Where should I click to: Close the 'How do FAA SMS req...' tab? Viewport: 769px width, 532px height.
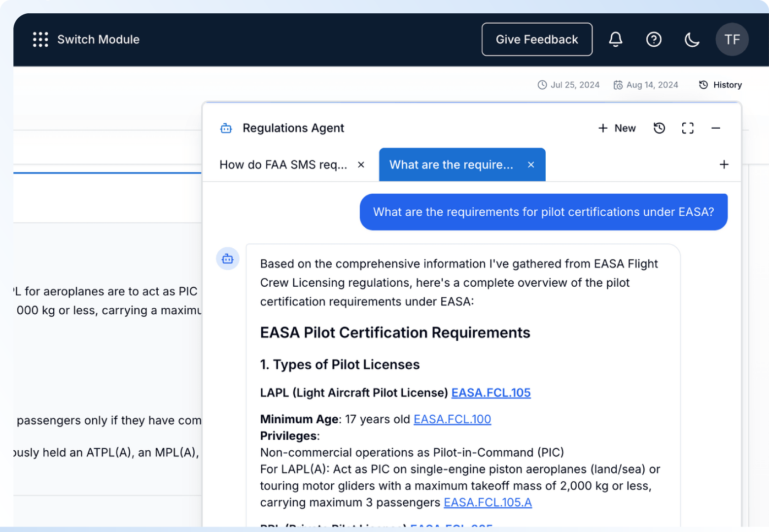(361, 165)
